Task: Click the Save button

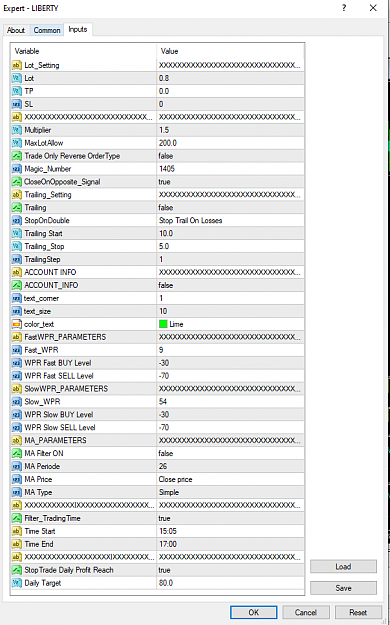Action: pos(343,588)
